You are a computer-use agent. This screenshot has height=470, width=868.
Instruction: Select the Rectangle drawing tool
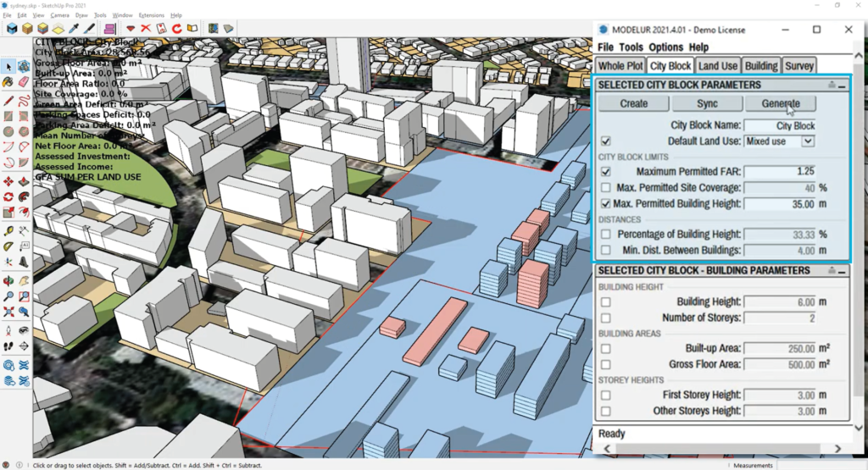pos(8,117)
